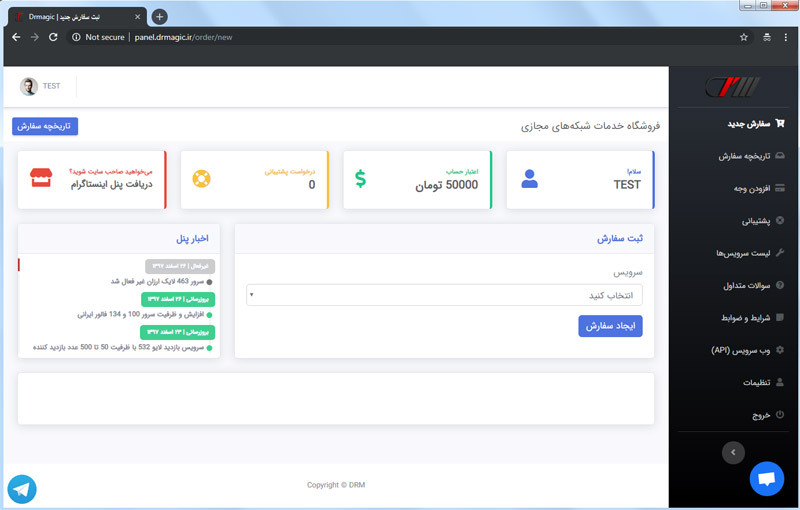Screen dimensions: 800x510
Task: Click the order registration heading
Action: 620,239
